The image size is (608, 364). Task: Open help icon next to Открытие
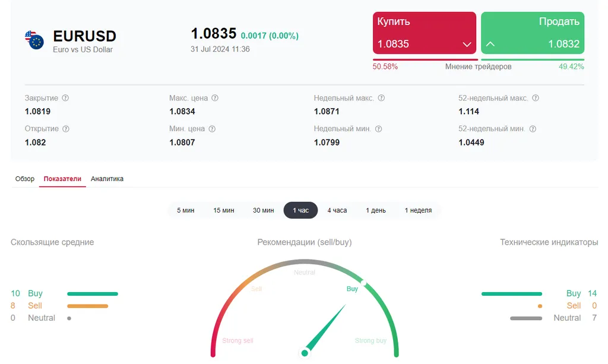[66, 129]
